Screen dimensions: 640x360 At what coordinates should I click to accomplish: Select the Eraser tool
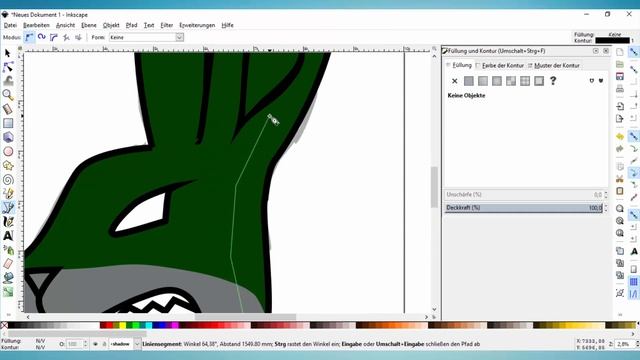point(8,264)
